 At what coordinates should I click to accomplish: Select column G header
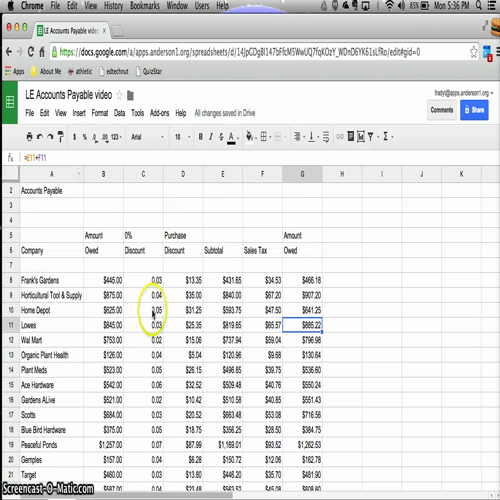302,174
